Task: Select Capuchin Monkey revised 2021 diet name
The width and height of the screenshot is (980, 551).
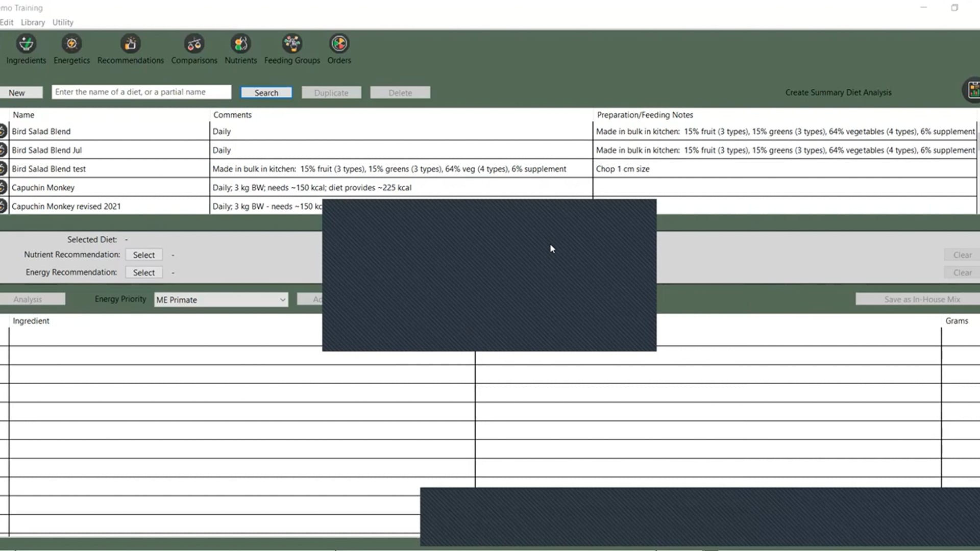Action: [66, 206]
